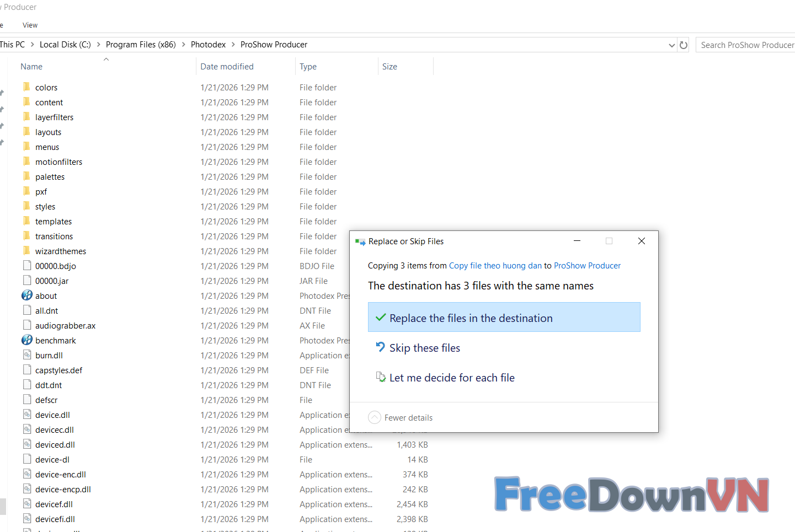Open the ProShow Producer destination link
The image size is (795, 532).
coord(587,266)
